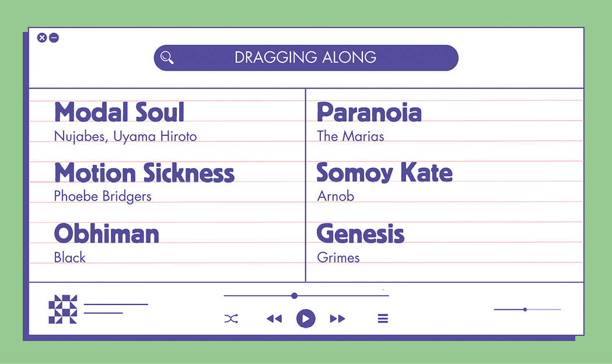
Task: Click the Dragging Along search field
Action: [306, 57]
